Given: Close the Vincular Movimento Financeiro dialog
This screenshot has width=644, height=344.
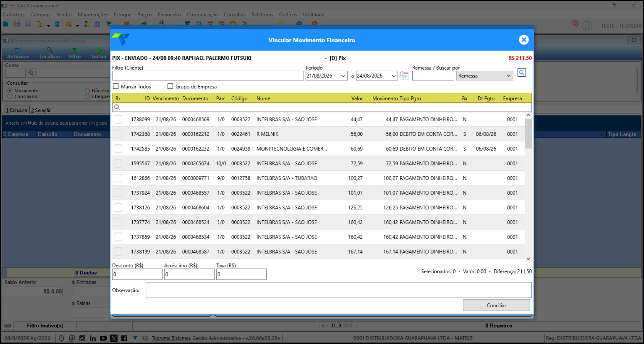Looking at the screenshot, I should [x=523, y=40].
